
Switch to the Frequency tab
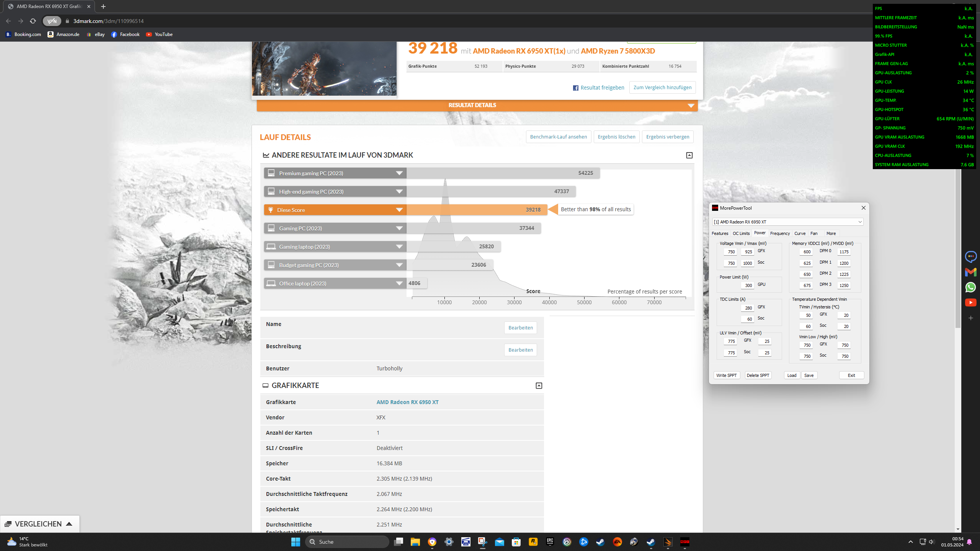pos(779,233)
